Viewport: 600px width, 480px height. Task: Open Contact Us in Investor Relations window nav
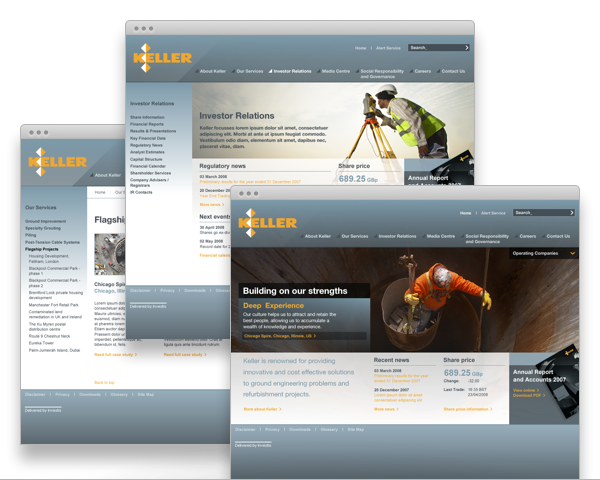click(453, 71)
